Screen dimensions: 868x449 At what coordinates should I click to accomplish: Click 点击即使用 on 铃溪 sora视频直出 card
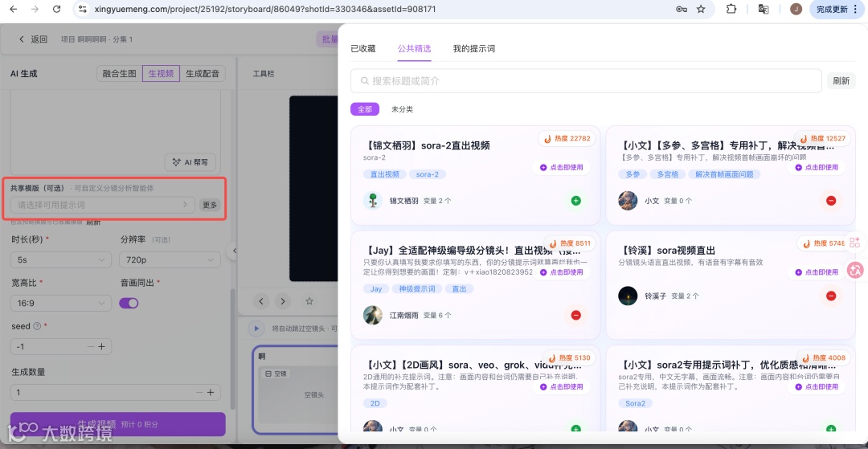click(816, 272)
